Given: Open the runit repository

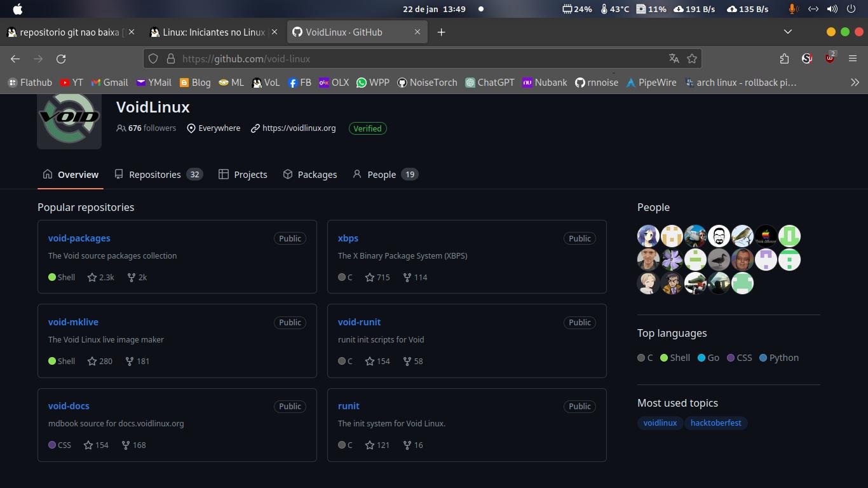Looking at the screenshot, I should pos(349,405).
